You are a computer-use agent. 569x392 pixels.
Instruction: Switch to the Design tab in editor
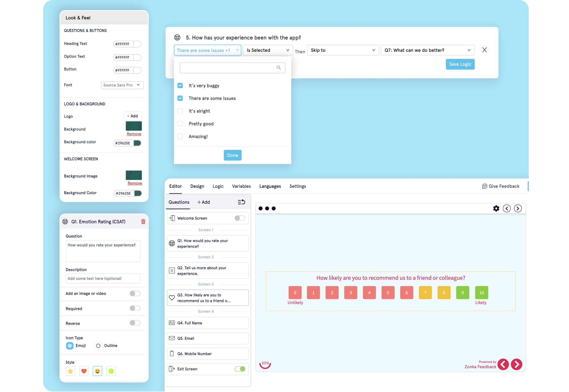coord(197,186)
